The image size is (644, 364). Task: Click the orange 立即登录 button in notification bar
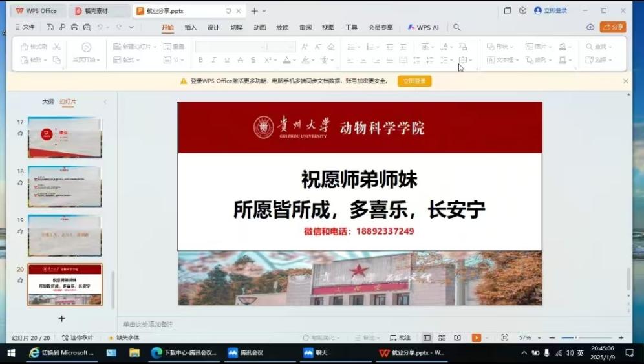click(x=414, y=81)
